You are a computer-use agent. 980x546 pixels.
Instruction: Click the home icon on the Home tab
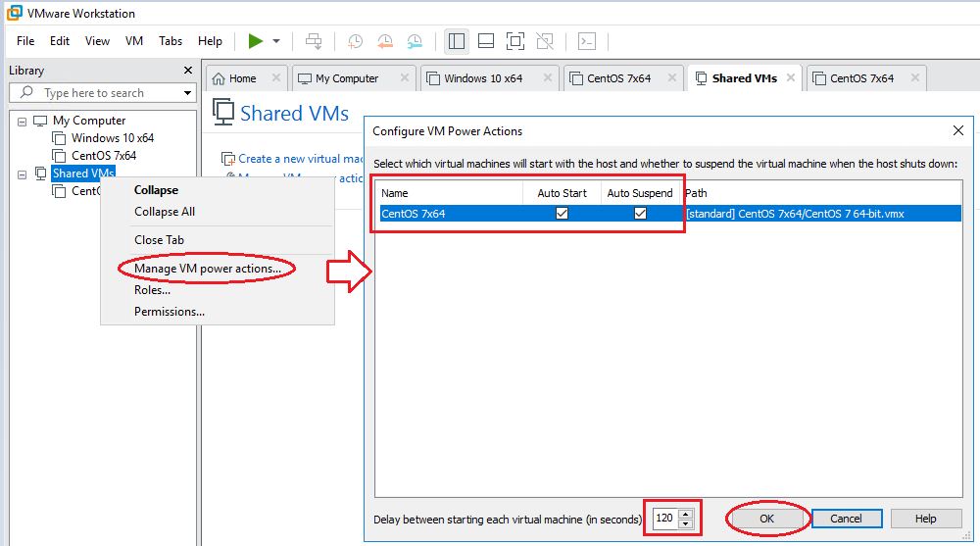coord(219,78)
